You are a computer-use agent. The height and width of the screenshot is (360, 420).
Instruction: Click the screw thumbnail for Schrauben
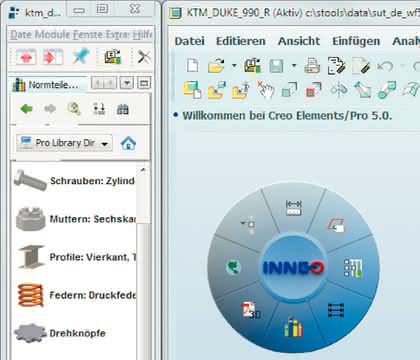30,180
